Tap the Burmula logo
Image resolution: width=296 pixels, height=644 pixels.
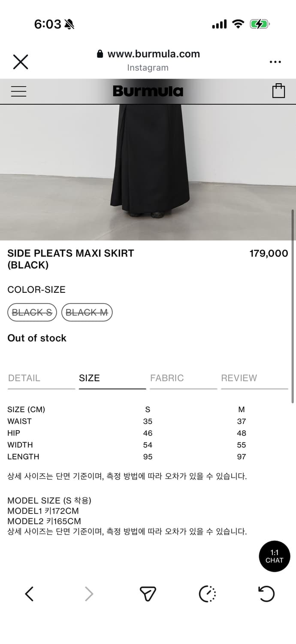148,91
